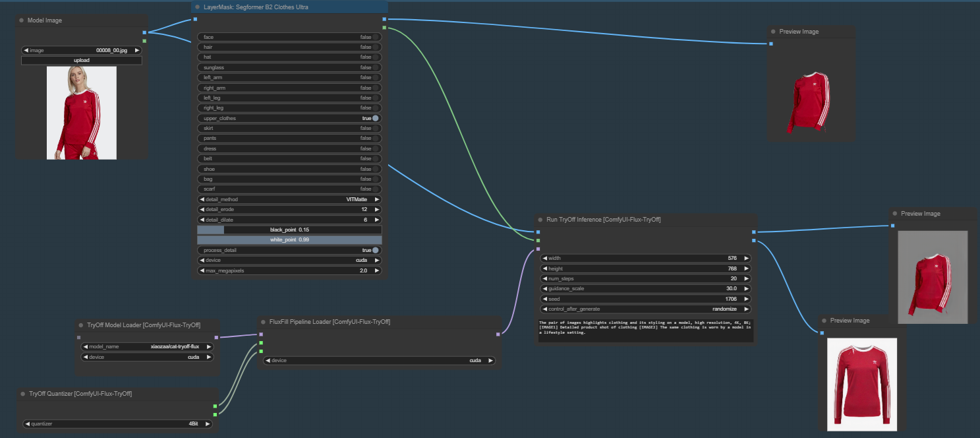Toggle the right_leg segment option
This screenshot has width=980, height=438.
[x=289, y=108]
